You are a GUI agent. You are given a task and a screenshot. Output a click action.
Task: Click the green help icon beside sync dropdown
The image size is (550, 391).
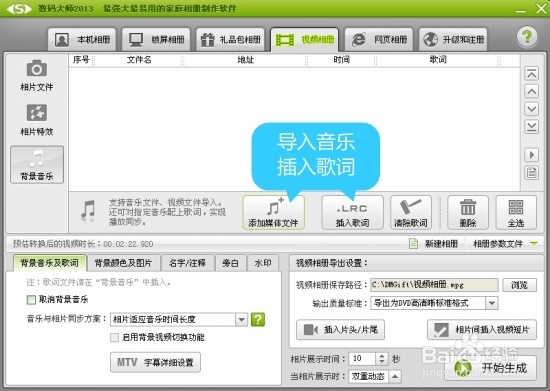tap(258, 319)
